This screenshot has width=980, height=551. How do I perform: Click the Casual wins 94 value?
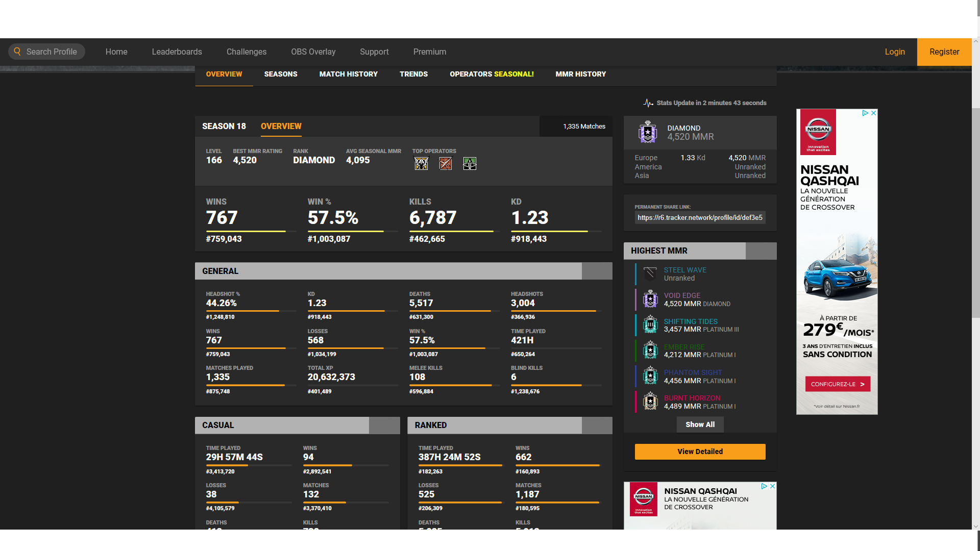pos(308,457)
